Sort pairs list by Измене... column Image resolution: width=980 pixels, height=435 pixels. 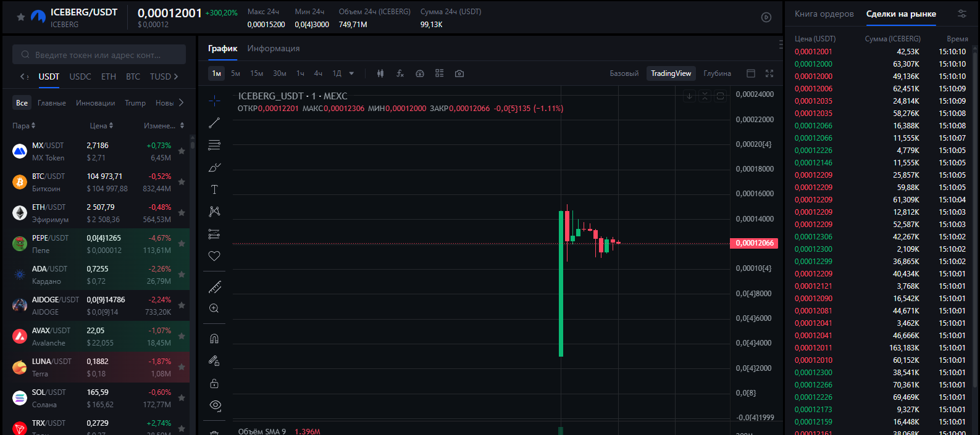pos(164,126)
